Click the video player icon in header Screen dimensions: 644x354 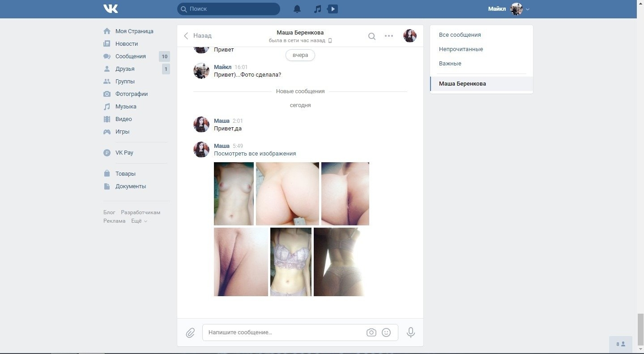(333, 9)
